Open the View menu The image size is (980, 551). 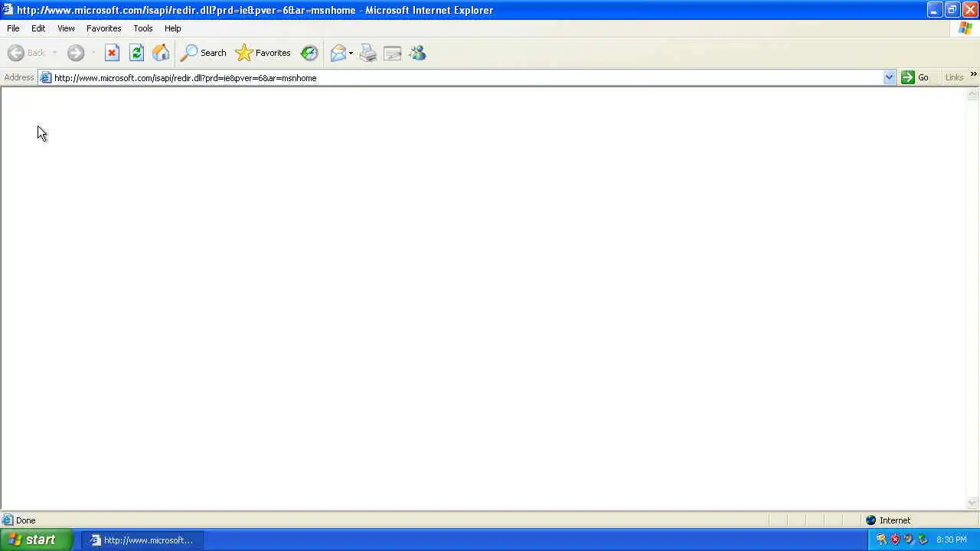pos(66,28)
